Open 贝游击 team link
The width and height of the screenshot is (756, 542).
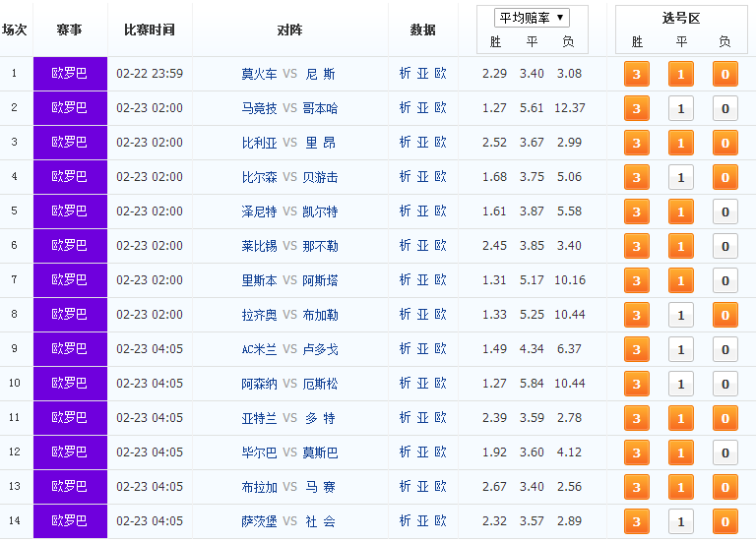(x=320, y=177)
